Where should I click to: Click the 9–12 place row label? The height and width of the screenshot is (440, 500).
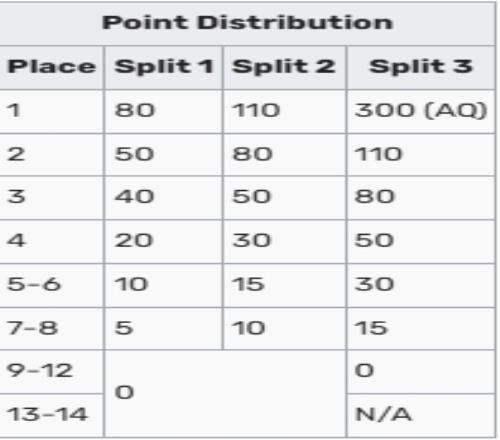39,371
